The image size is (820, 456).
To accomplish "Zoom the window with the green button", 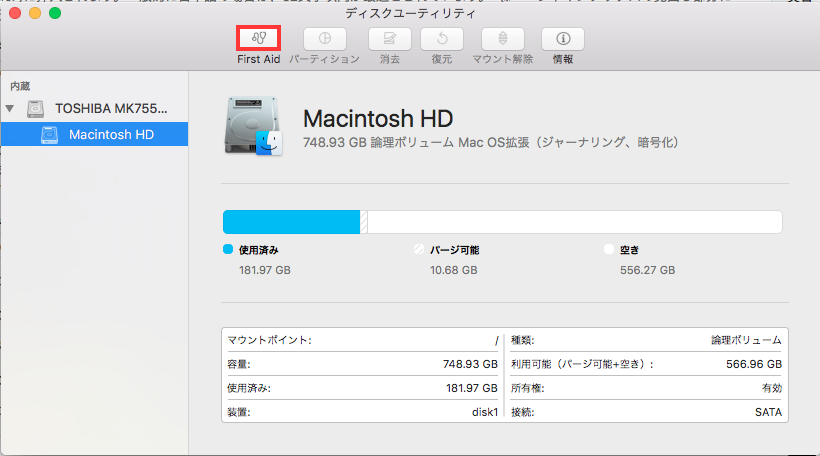I will [x=55, y=13].
